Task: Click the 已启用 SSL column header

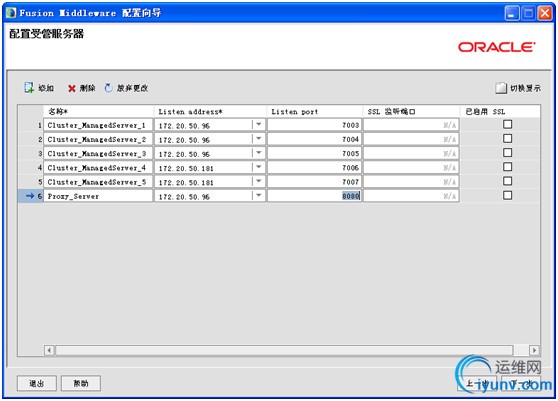Action: click(500, 111)
